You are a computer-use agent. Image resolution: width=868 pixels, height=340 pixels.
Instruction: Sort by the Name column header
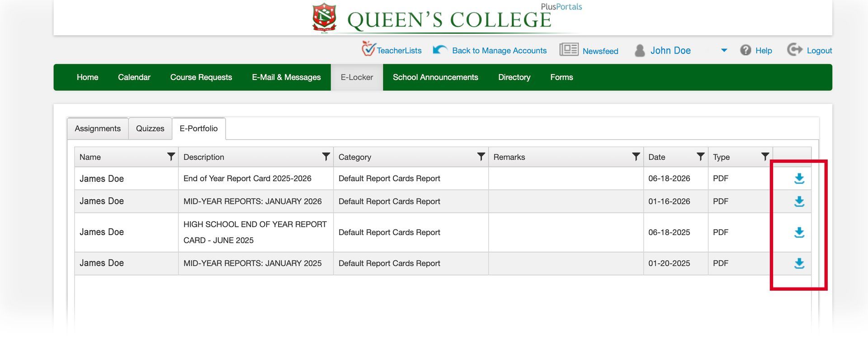pos(90,157)
